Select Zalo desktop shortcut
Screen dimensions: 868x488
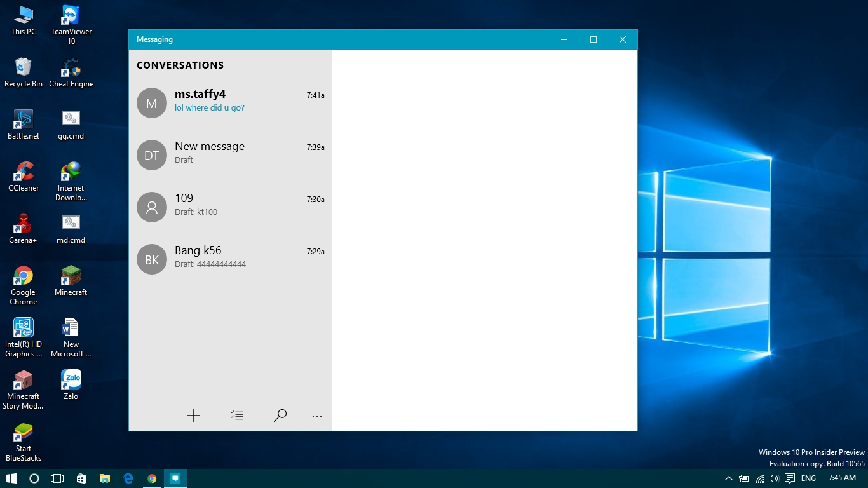tap(71, 385)
